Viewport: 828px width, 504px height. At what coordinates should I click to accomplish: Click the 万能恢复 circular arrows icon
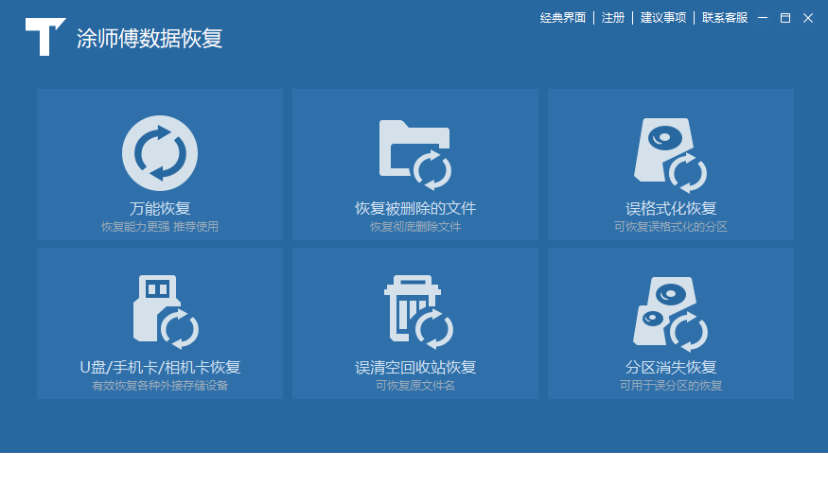(x=160, y=153)
